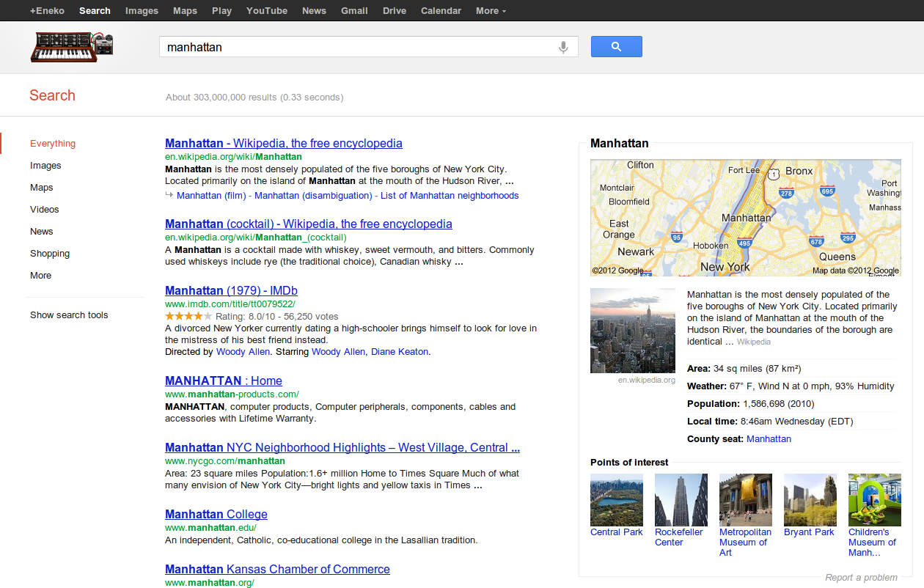
Task: Select Images in the top navigation bar
Action: 142,10
